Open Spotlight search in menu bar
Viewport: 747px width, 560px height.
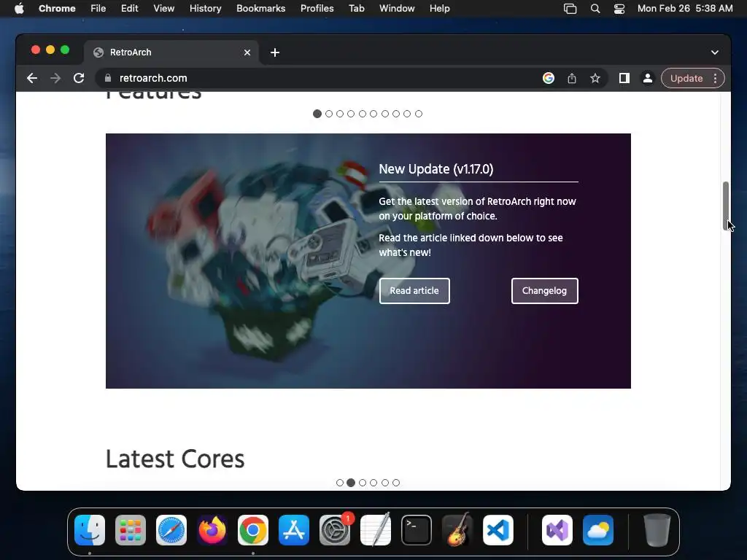click(x=595, y=9)
